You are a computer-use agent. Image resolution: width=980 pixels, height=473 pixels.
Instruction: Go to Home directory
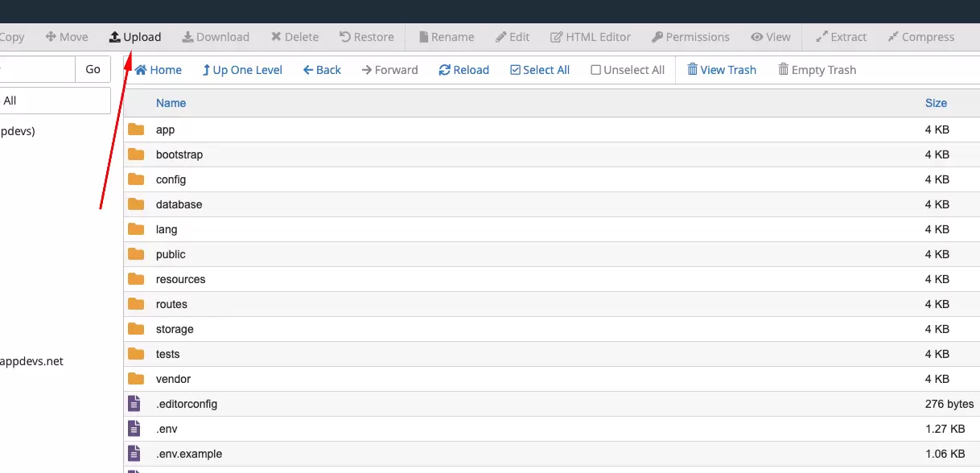[x=159, y=70]
